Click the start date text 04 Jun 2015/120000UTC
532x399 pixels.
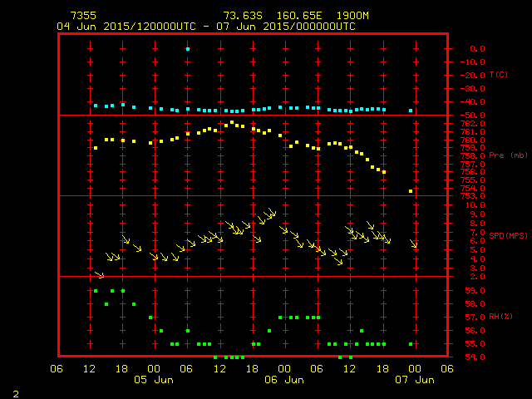pyautogui.click(x=126, y=27)
